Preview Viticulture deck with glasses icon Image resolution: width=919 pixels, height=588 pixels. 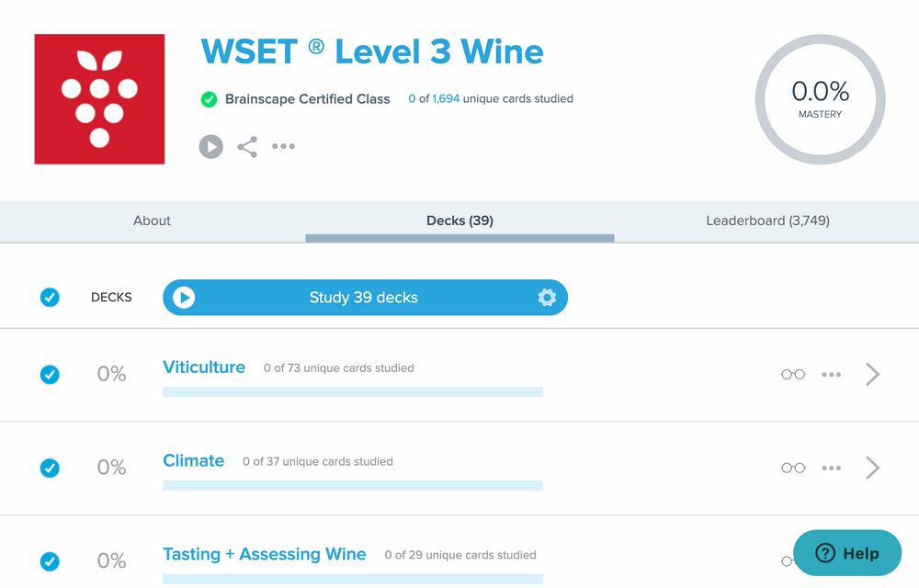coord(793,375)
